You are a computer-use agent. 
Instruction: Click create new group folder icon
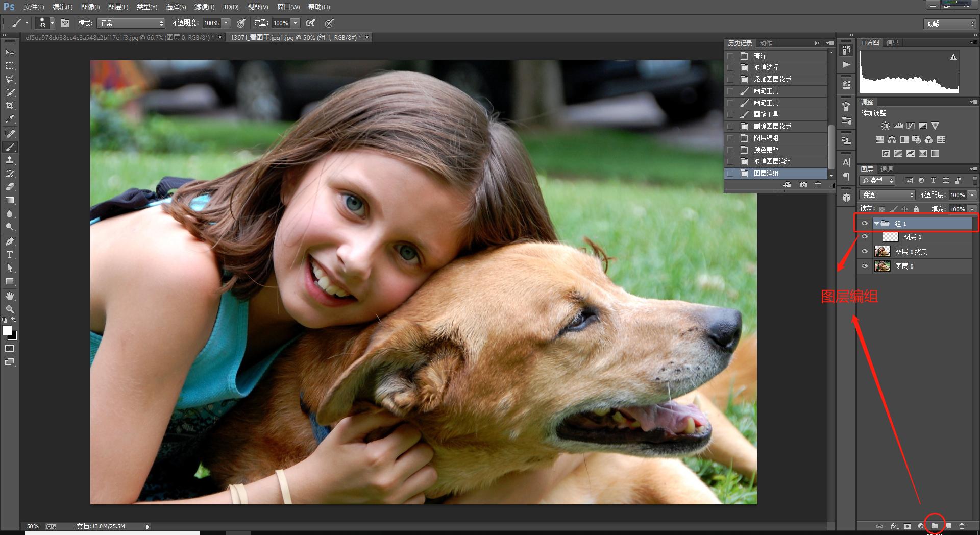click(935, 526)
